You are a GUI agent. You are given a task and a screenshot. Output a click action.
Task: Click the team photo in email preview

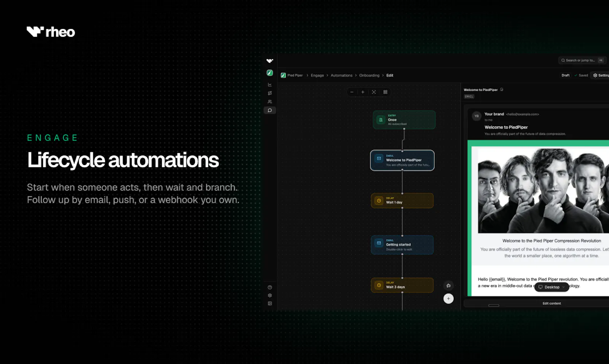[x=543, y=190]
